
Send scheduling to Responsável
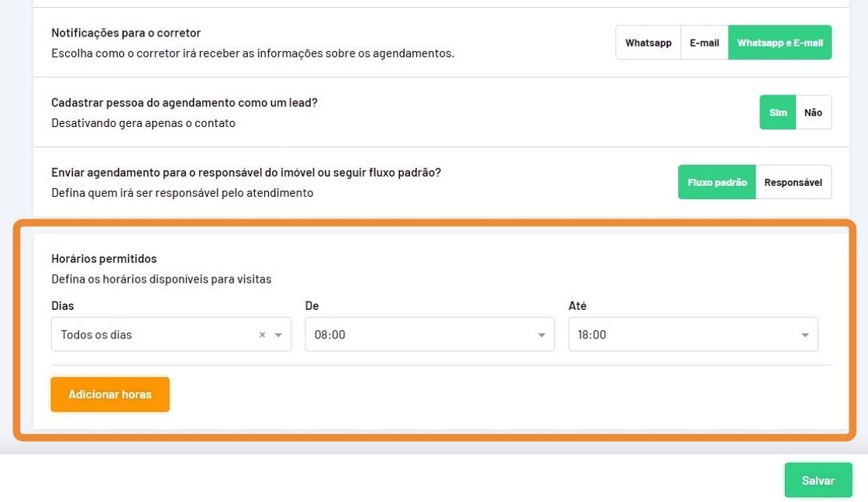(793, 183)
